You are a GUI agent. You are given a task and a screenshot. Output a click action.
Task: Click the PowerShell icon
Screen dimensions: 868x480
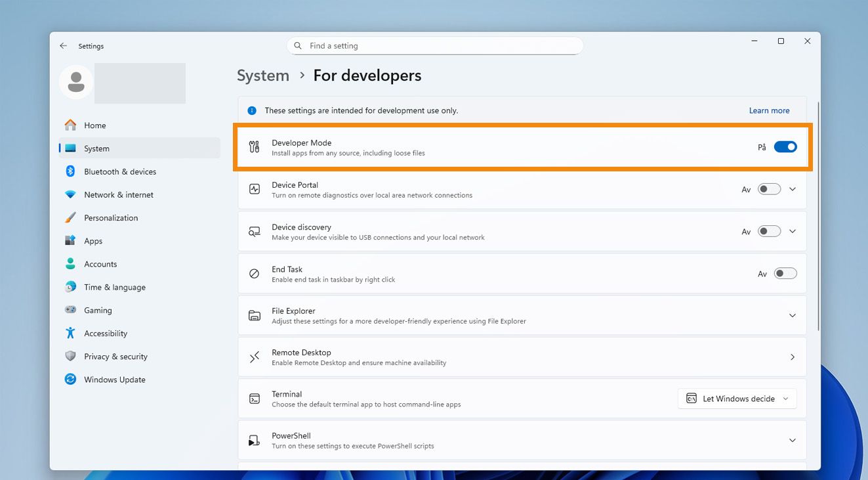[x=255, y=441]
